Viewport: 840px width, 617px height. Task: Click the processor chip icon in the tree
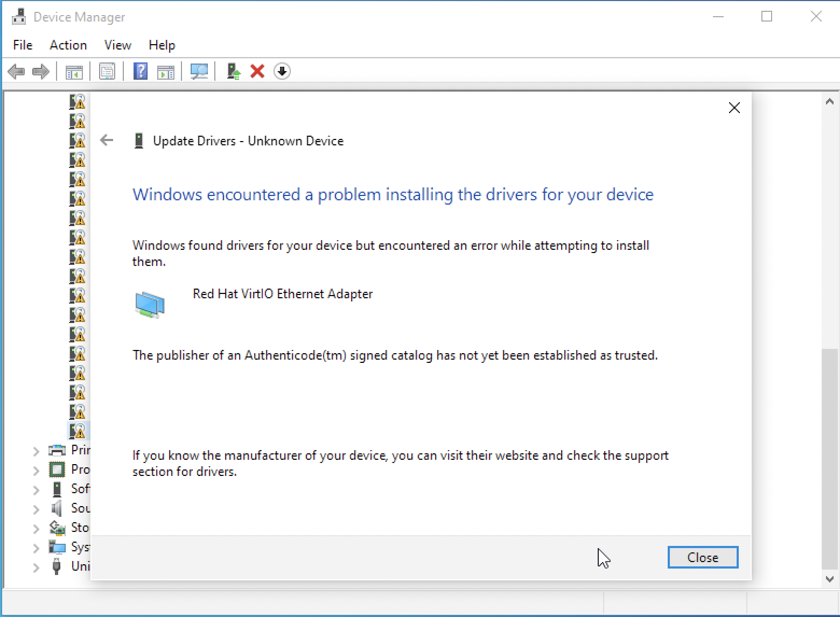click(57, 469)
